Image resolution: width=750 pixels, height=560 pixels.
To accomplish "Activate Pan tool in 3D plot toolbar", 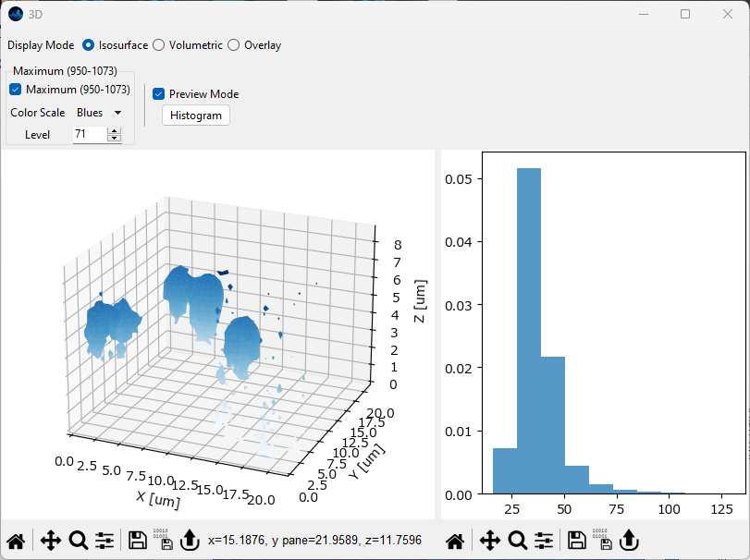I will 51,541.
